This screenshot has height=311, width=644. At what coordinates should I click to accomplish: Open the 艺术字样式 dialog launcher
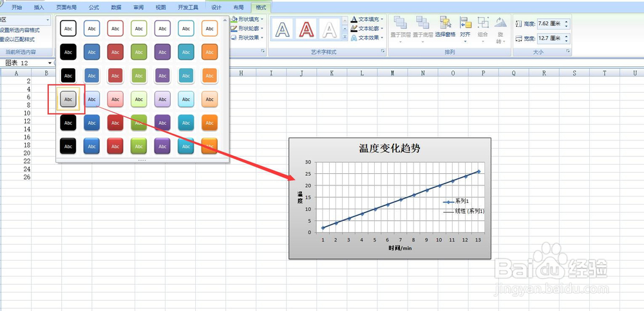point(383,52)
